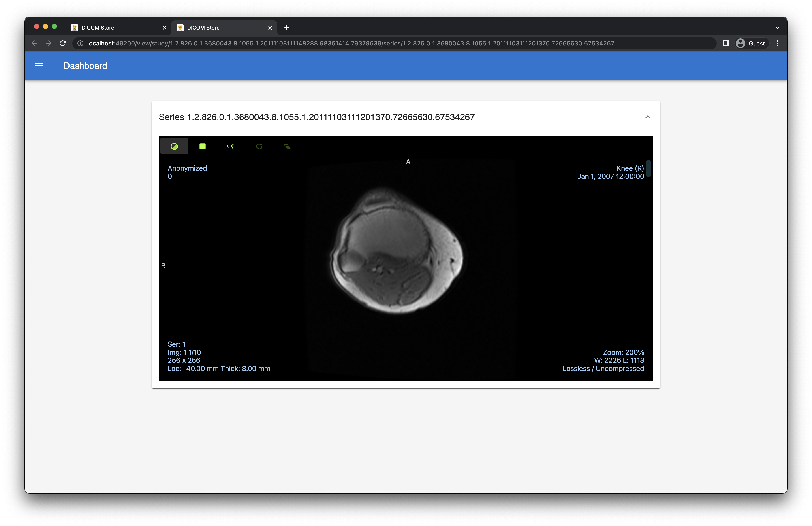812x526 pixels.
Task: Click the Dashboard title link
Action: pyautogui.click(x=85, y=66)
